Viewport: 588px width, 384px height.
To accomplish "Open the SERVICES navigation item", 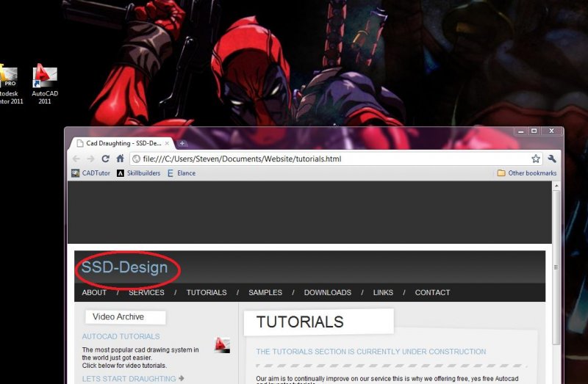I will point(146,293).
